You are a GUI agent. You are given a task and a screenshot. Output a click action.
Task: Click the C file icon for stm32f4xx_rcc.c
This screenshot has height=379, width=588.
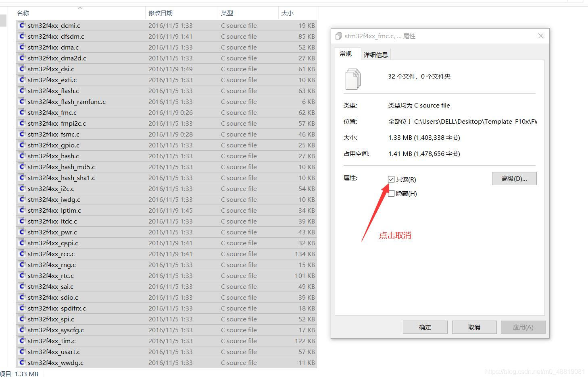[x=22, y=253]
